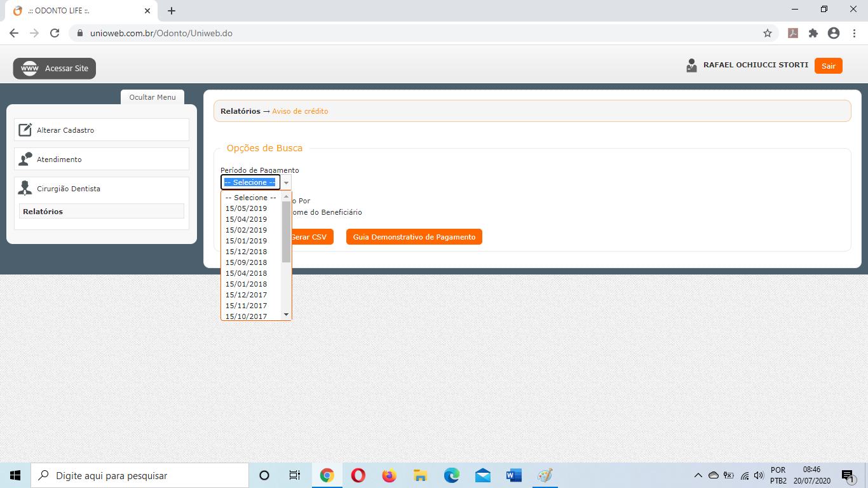Click the Alterar Cadastro edit icon

(25, 130)
